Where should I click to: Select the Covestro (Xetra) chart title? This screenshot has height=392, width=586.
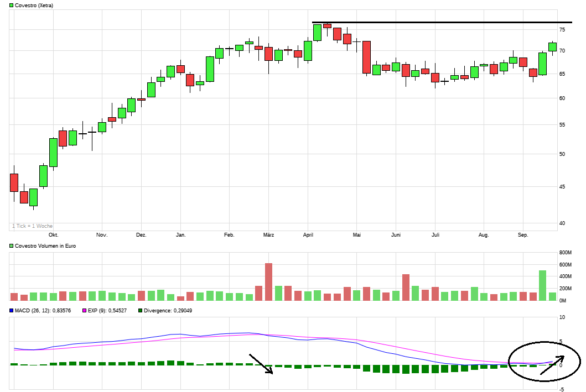pos(34,6)
